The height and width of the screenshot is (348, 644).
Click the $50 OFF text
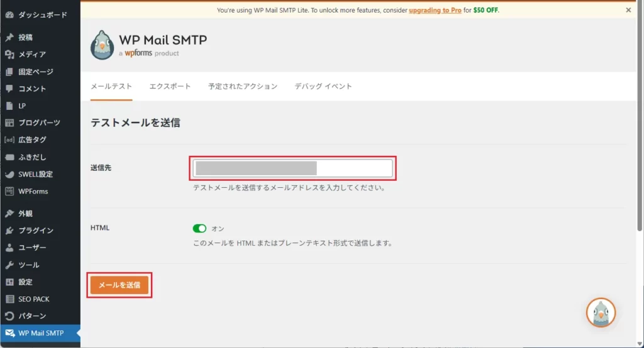(486, 10)
